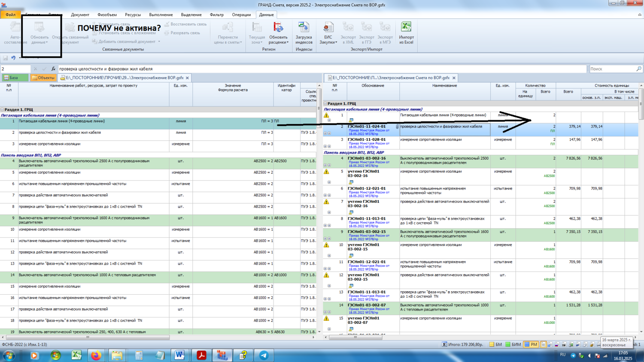Click the Поиск search field
The height and width of the screenshot is (362, 644).
click(612, 69)
